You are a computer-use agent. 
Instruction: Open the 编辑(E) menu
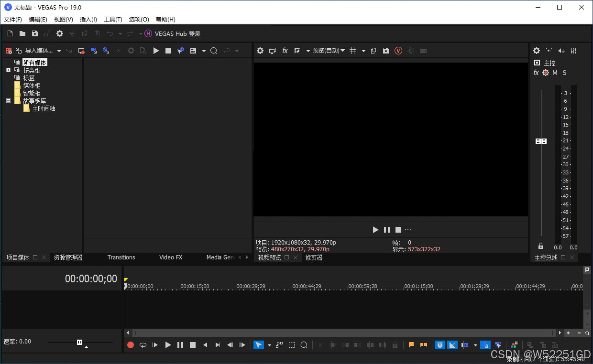click(x=38, y=20)
